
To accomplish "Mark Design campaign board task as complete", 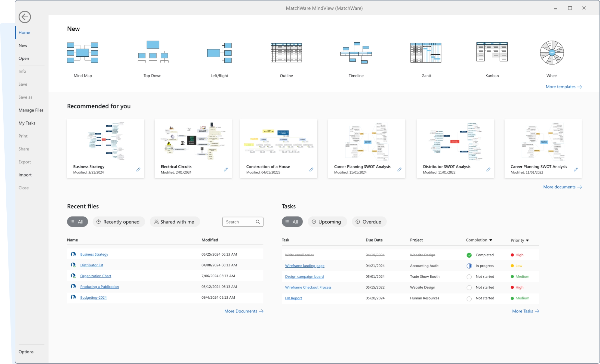I will (469, 277).
